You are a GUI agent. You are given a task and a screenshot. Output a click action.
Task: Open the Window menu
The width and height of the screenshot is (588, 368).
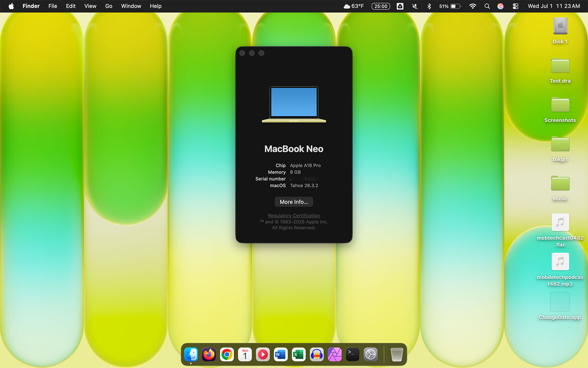click(131, 6)
